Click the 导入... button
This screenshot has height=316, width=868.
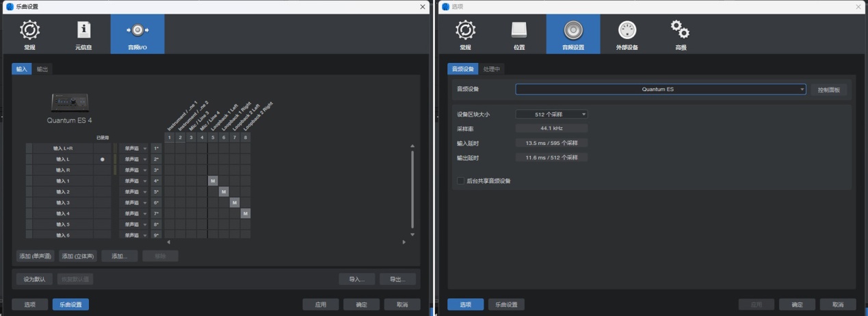point(356,279)
